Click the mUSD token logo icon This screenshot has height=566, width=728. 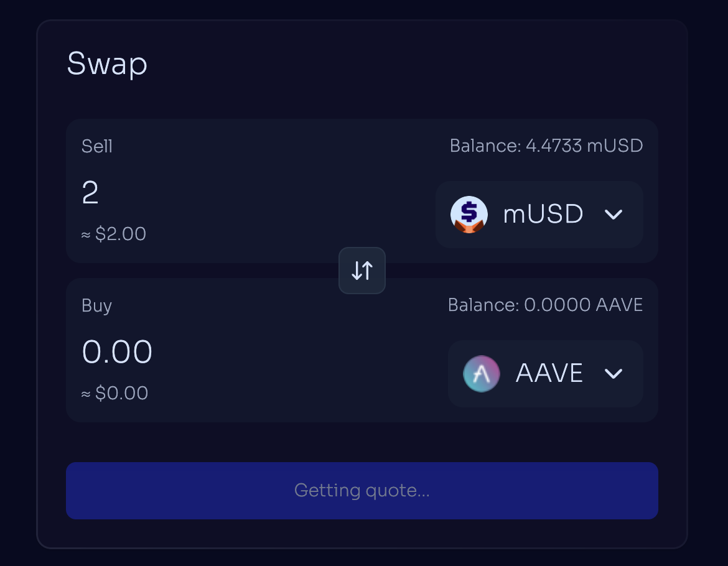tap(469, 215)
